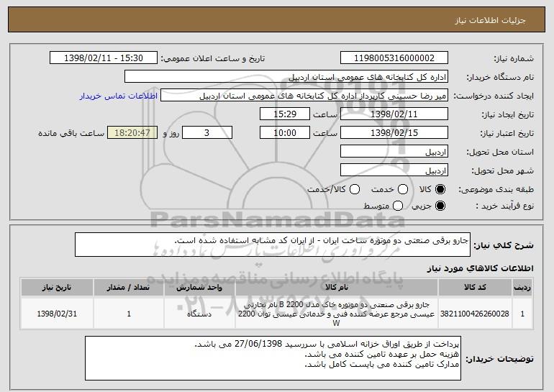Select the کالا radio button

click(440, 189)
